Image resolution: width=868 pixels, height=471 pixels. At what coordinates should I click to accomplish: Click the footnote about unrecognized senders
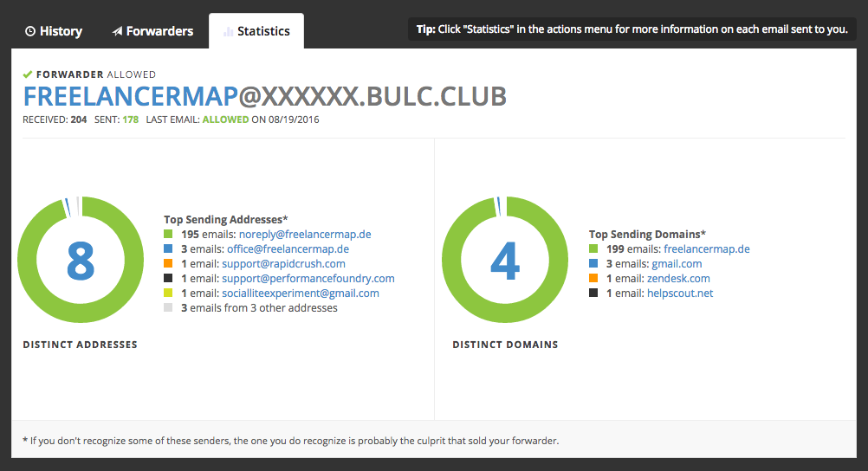[x=290, y=441]
